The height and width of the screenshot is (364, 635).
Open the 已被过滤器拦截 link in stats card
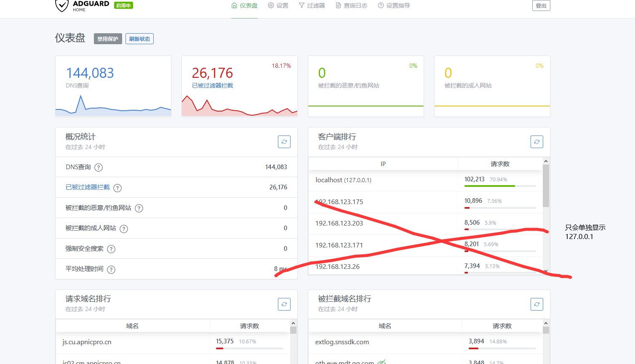[x=212, y=85]
